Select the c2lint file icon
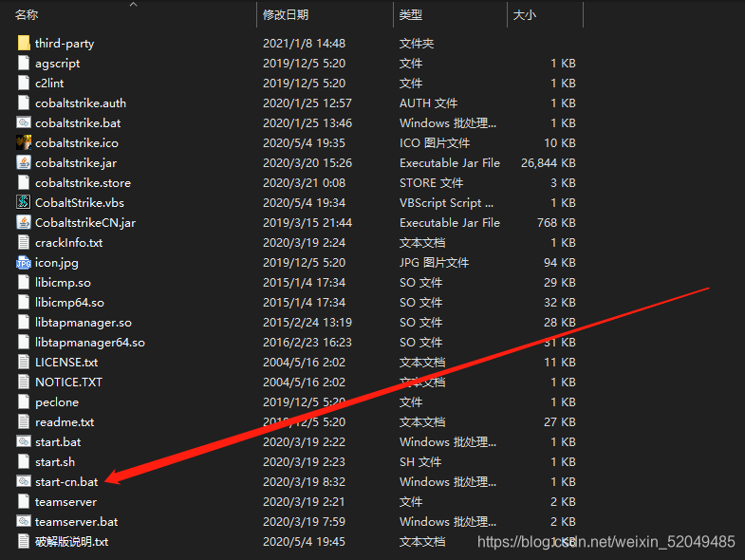The height and width of the screenshot is (560, 745). tap(24, 84)
